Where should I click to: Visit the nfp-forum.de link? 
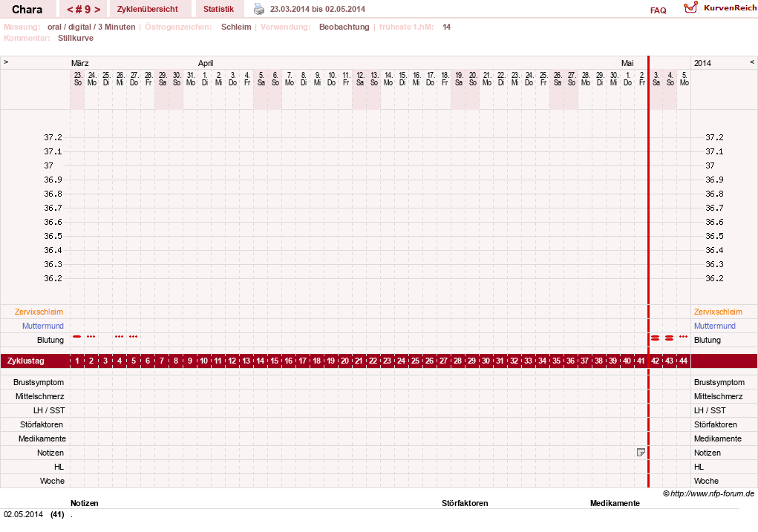712,493
